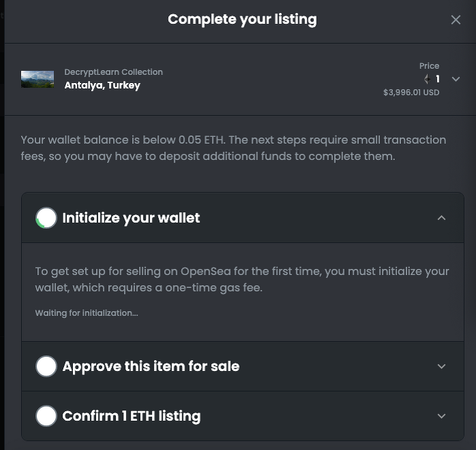Screen dimensions: 476x450
Task: Click the Initialize your wallet progress spinner
Action: tap(46, 218)
